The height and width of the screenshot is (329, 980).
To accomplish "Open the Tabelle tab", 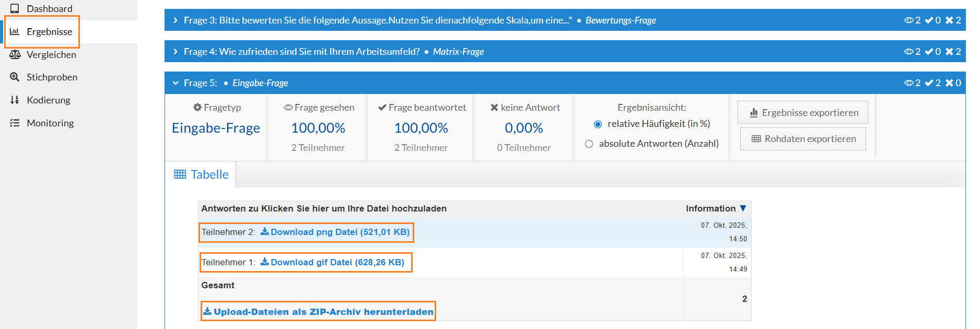I will (x=201, y=174).
